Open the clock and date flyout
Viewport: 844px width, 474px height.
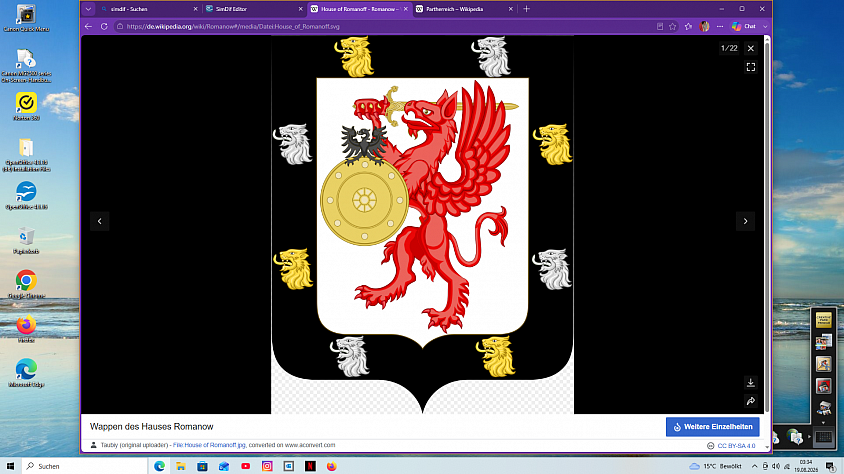[806, 466]
